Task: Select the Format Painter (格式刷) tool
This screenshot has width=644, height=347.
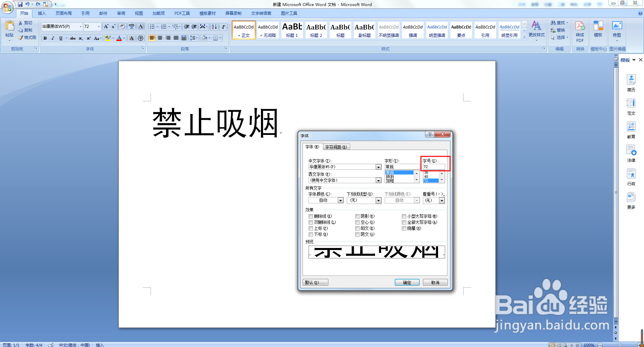Action: pyautogui.click(x=28, y=37)
